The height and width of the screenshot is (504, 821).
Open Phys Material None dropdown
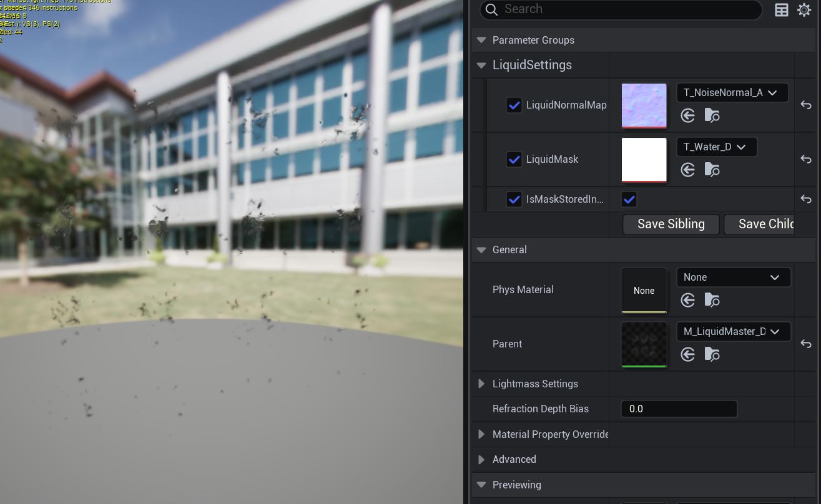(x=734, y=278)
